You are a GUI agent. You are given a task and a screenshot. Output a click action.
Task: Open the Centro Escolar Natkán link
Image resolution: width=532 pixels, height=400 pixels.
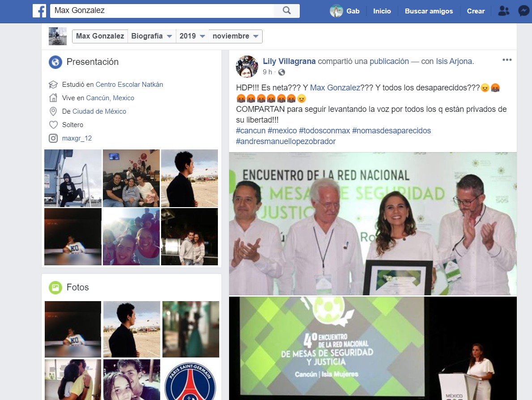tap(129, 85)
